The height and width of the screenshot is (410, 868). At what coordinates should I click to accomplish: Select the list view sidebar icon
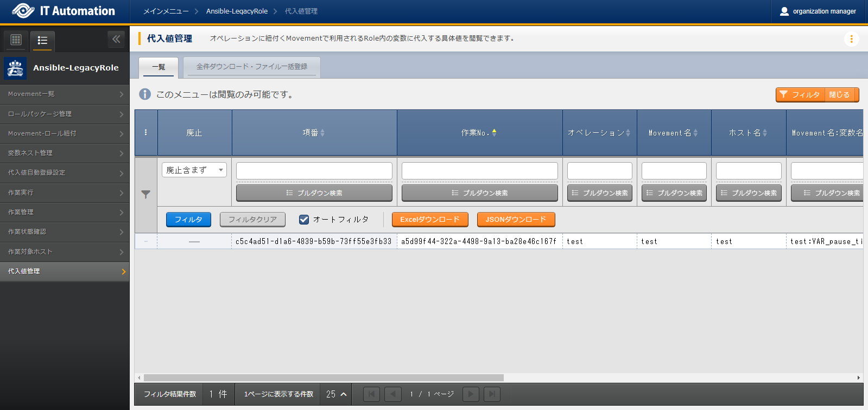click(x=42, y=40)
